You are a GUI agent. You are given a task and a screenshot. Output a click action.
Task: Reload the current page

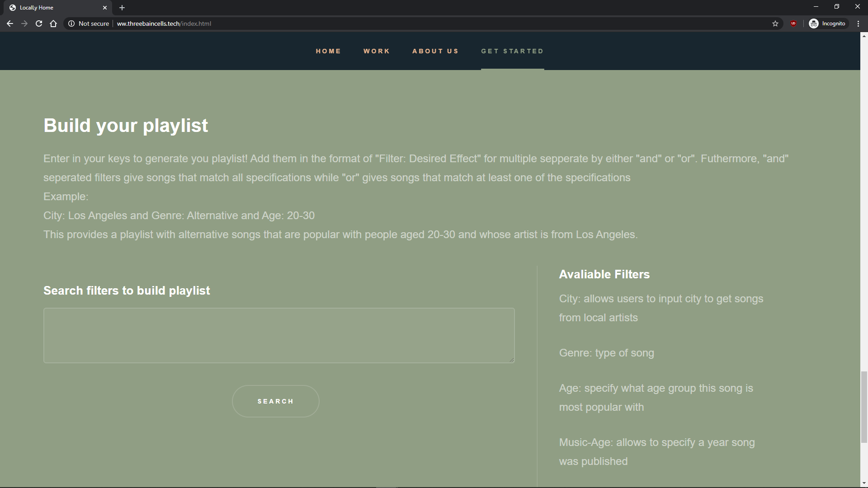tap(39, 23)
